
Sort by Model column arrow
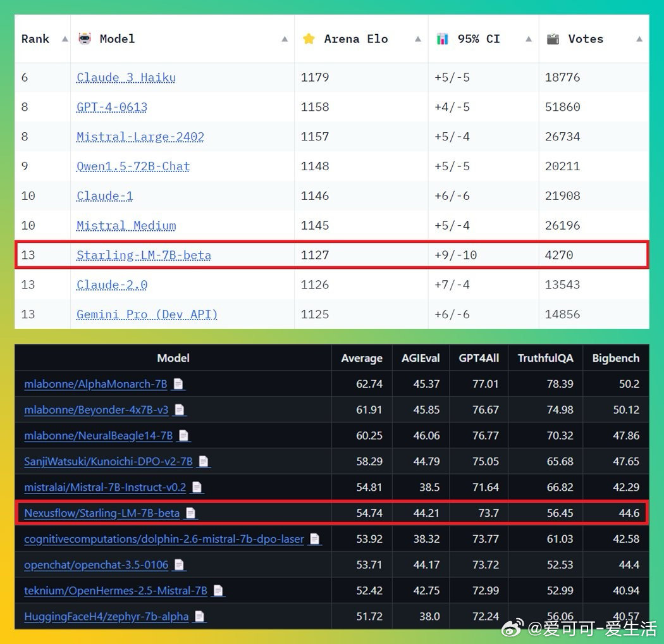(x=285, y=39)
